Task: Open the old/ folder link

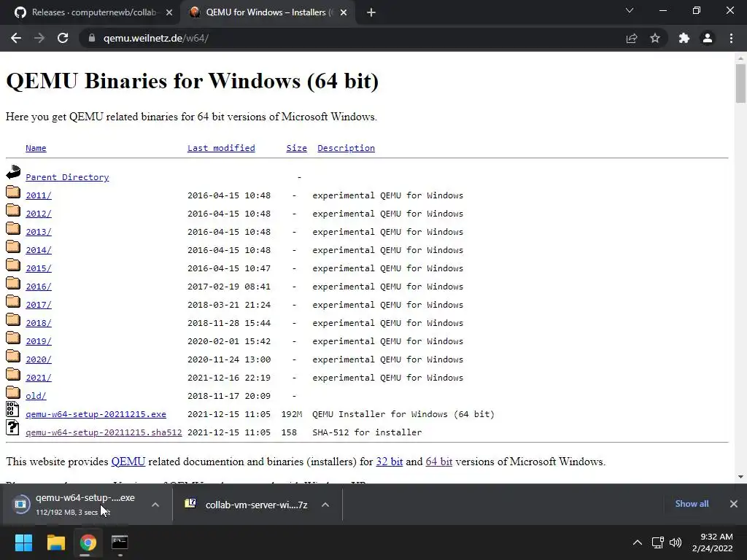Action: point(36,396)
